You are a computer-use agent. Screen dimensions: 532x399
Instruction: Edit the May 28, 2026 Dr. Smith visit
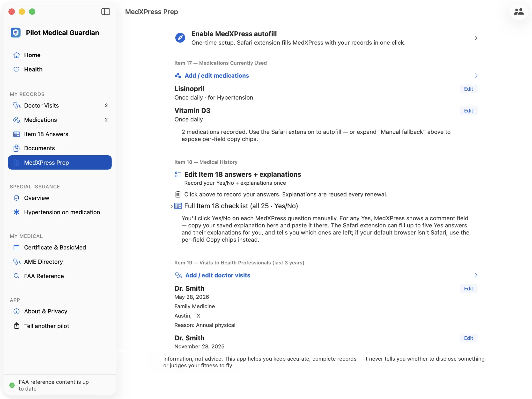468,289
